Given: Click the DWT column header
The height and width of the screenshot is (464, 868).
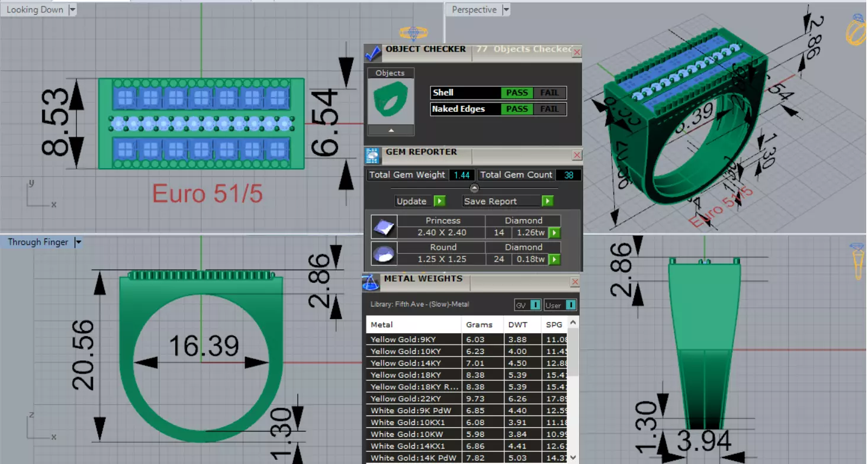Looking at the screenshot, I should [x=522, y=325].
